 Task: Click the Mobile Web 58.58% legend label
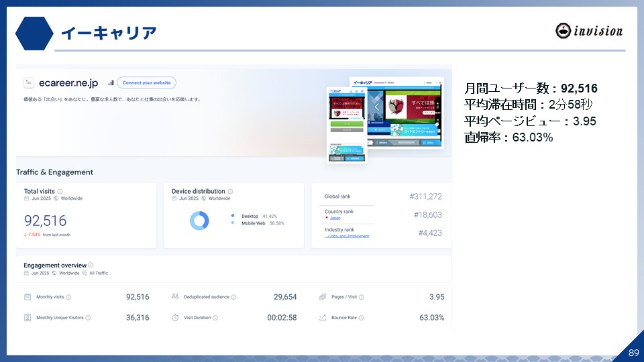(263, 223)
